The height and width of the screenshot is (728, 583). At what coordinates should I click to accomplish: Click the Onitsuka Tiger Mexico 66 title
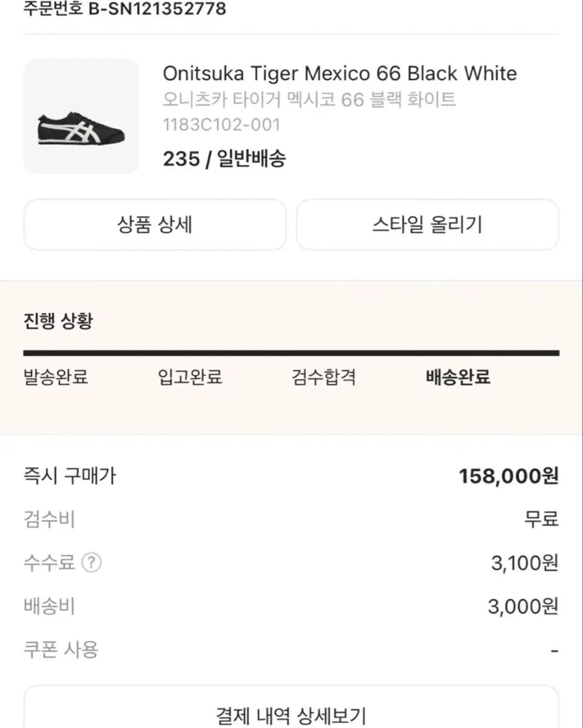340,73
